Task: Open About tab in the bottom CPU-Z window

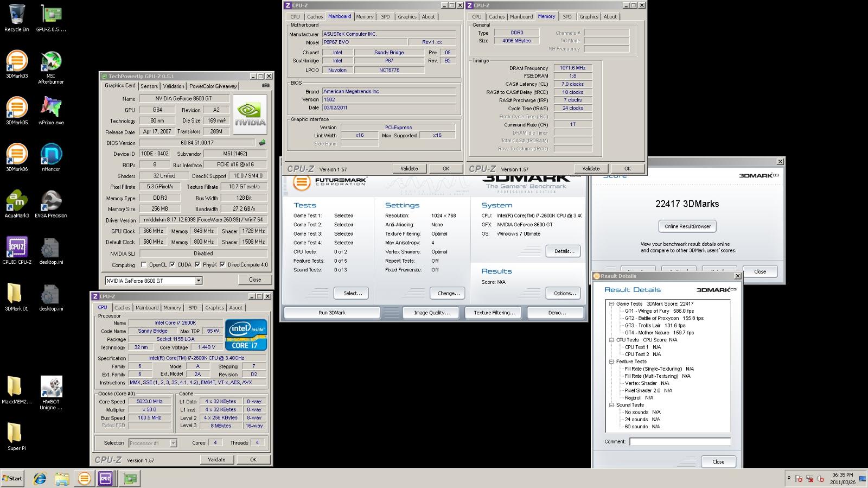Action: [236, 308]
